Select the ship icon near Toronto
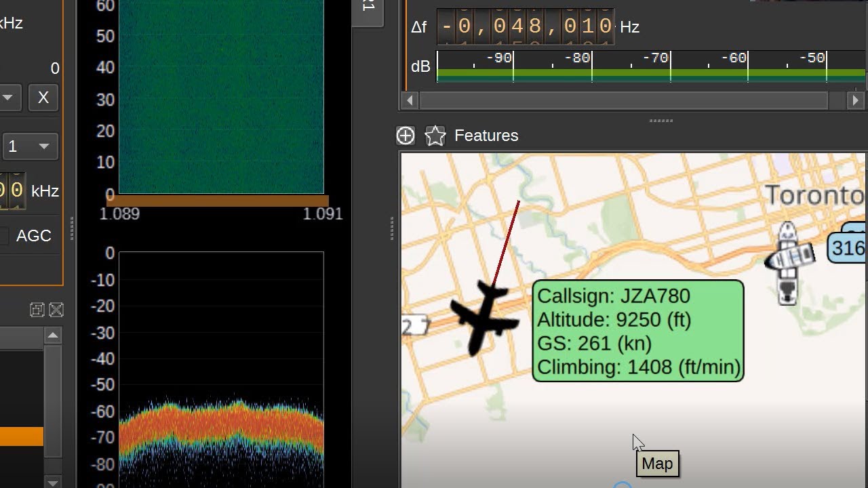Viewport: 868px width, 488px height. tap(788, 262)
